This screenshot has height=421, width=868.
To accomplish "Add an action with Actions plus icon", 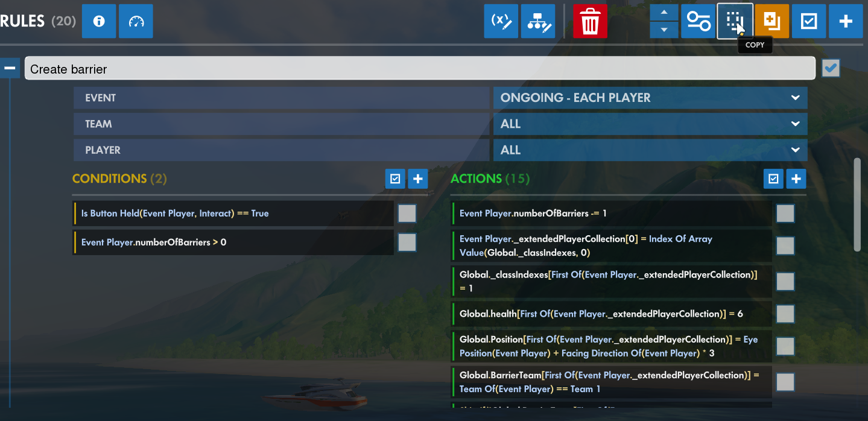I will click(796, 179).
